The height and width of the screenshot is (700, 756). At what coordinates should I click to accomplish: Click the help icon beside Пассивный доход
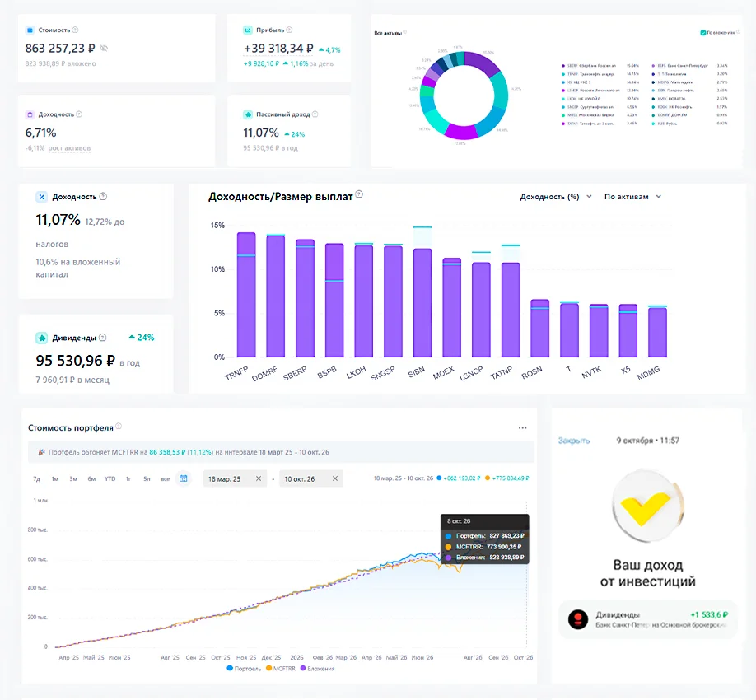tap(315, 114)
